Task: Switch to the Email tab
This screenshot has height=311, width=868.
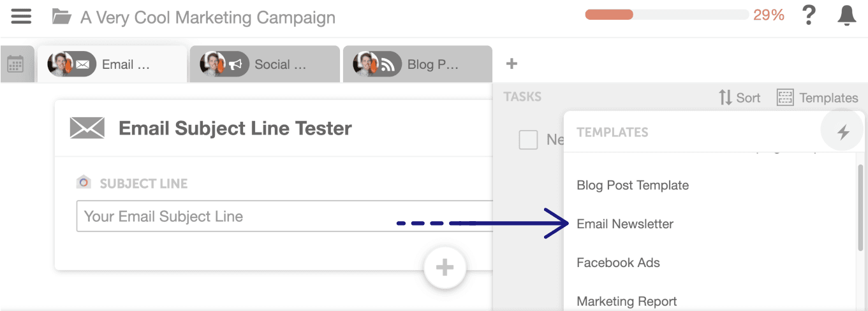Action: click(x=112, y=64)
